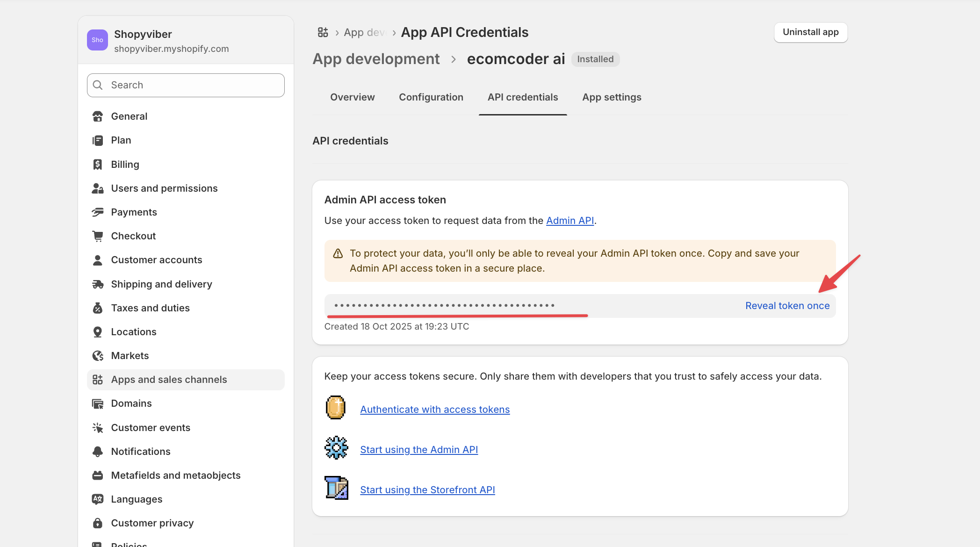Click Reveal token once
This screenshot has height=547, width=980.
[787, 306]
